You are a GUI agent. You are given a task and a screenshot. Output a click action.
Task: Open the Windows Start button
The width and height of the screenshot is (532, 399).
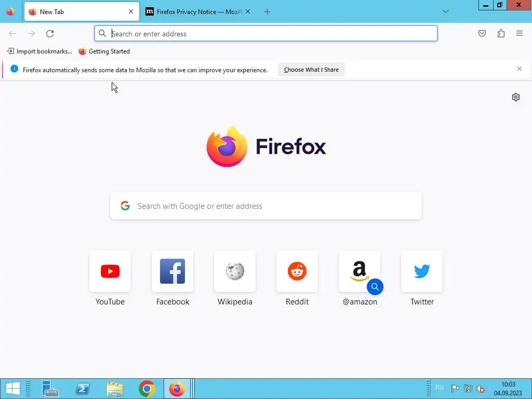coord(12,389)
